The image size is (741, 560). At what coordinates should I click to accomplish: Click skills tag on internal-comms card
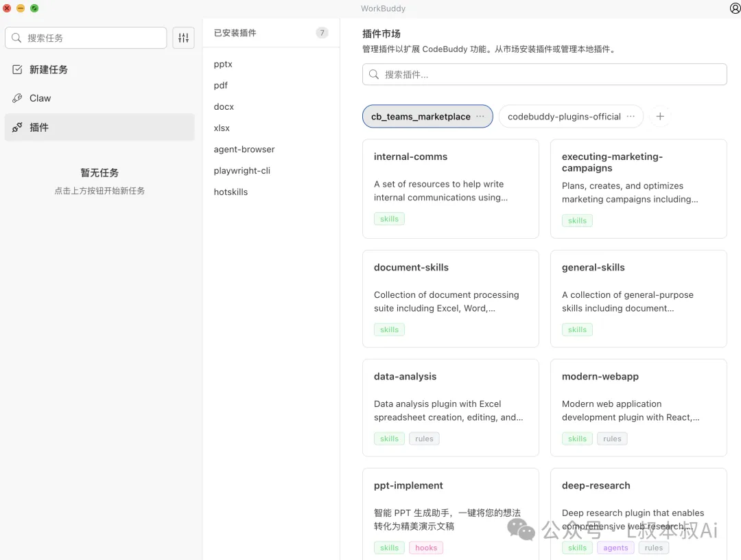(390, 219)
